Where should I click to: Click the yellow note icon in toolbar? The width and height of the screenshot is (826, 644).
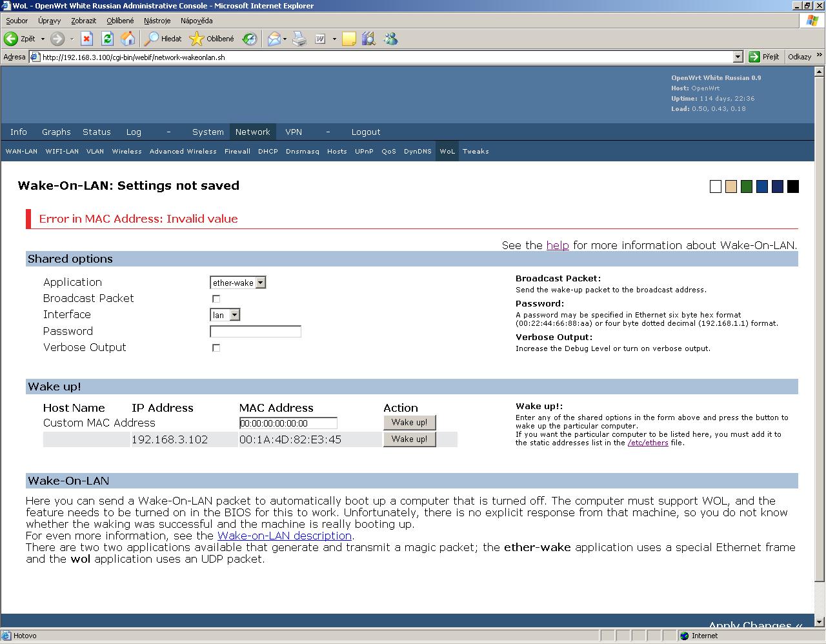(349, 39)
